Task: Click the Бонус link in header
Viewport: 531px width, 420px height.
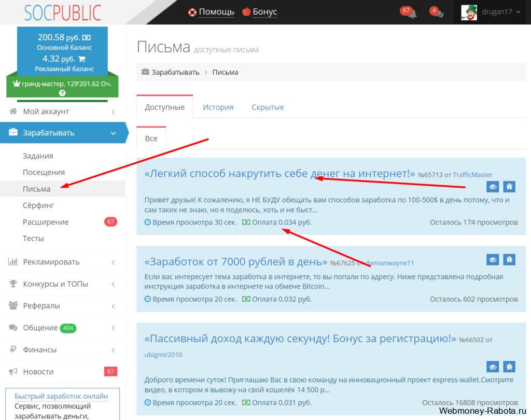Action: [265, 12]
